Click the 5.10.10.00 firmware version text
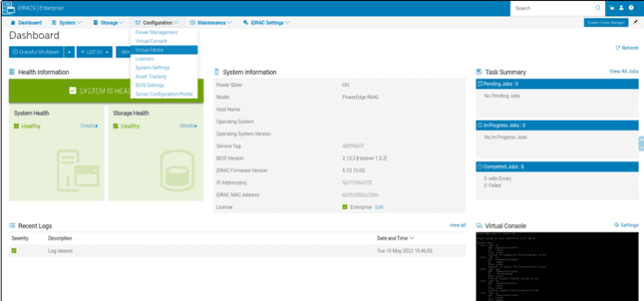 point(354,171)
